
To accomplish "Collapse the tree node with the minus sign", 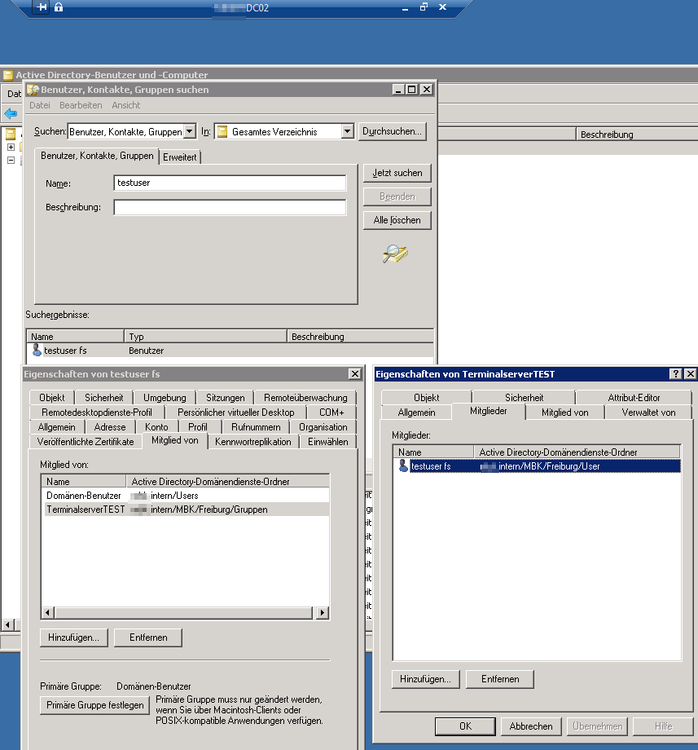I will tap(11, 160).
